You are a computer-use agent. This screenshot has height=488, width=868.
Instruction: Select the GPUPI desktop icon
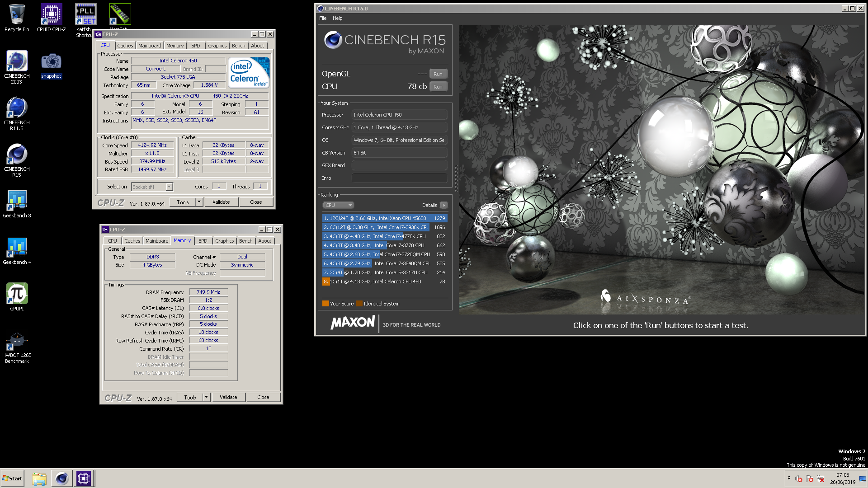[x=17, y=297]
